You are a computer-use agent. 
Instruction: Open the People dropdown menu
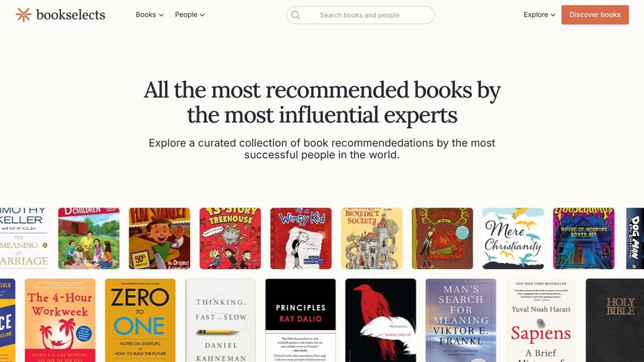pos(190,15)
